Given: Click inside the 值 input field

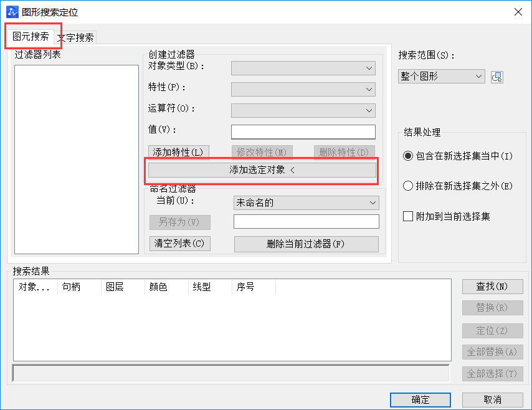Looking at the screenshot, I should 303,131.
